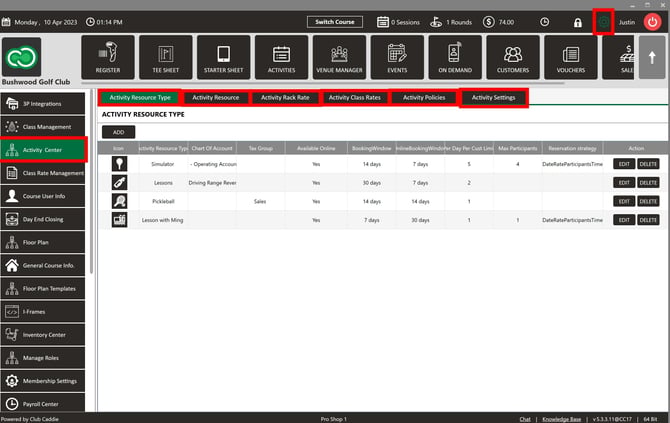Click the Simulator resource icon
The image size is (670, 423).
click(119, 163)
